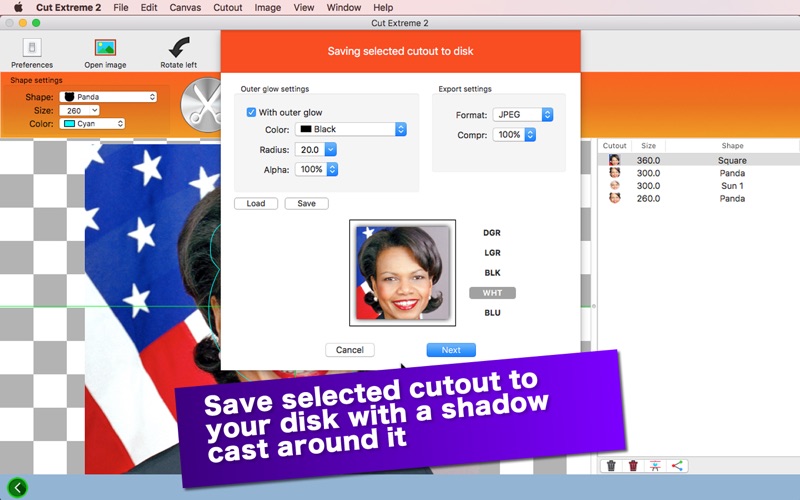Open the Window menu
The image size is (800, 500).
[343, 7]
